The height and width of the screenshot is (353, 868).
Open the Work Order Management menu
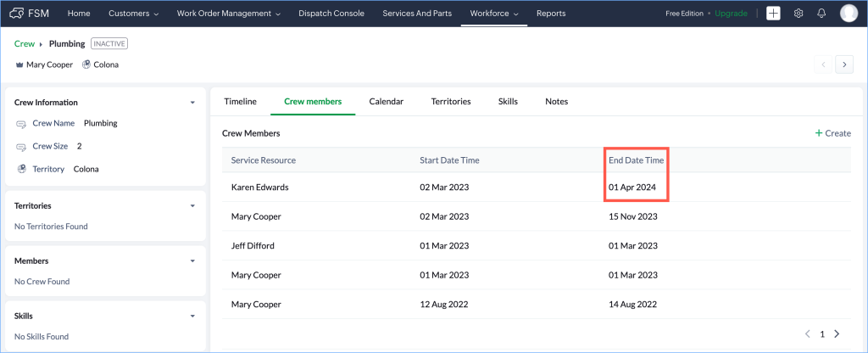coord(229,14)
